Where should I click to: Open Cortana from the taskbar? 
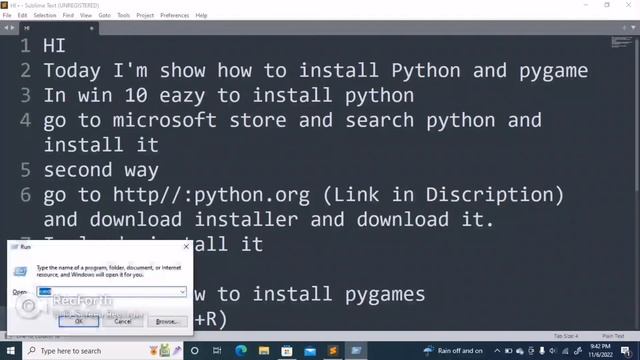coord(194,351)
